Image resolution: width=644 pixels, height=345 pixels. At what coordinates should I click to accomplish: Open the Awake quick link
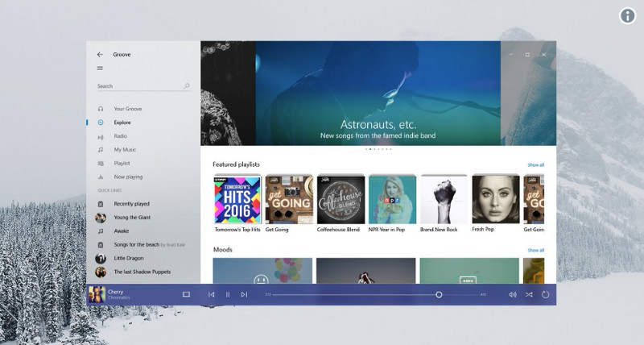tap(122, 231)
